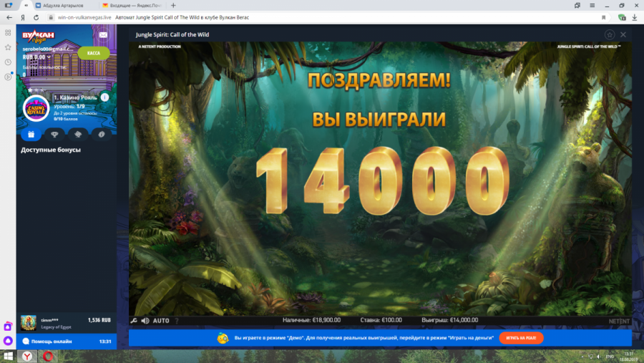Open browser sidebar bookmarks star
Screen dimensions: 644x363
coord(8,47)
